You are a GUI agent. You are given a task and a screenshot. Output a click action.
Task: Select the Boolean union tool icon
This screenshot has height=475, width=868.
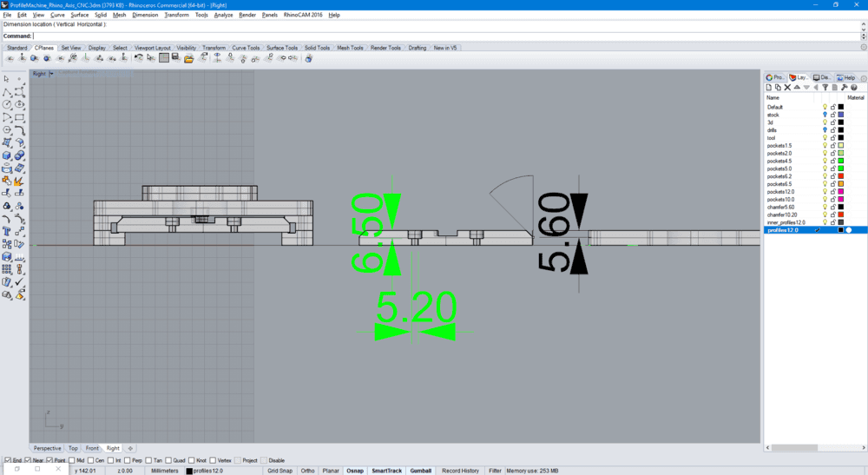(x=19, y=155)
